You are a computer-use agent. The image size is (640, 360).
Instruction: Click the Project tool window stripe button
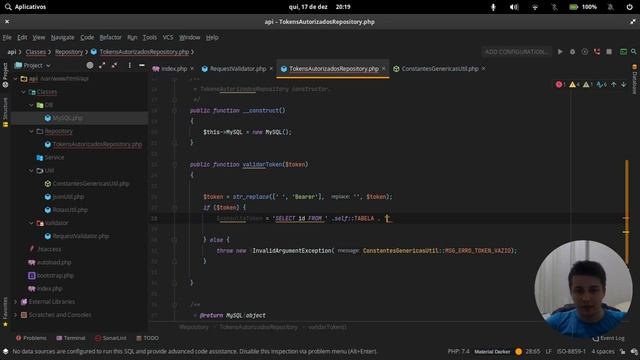(x=5, y=75)
